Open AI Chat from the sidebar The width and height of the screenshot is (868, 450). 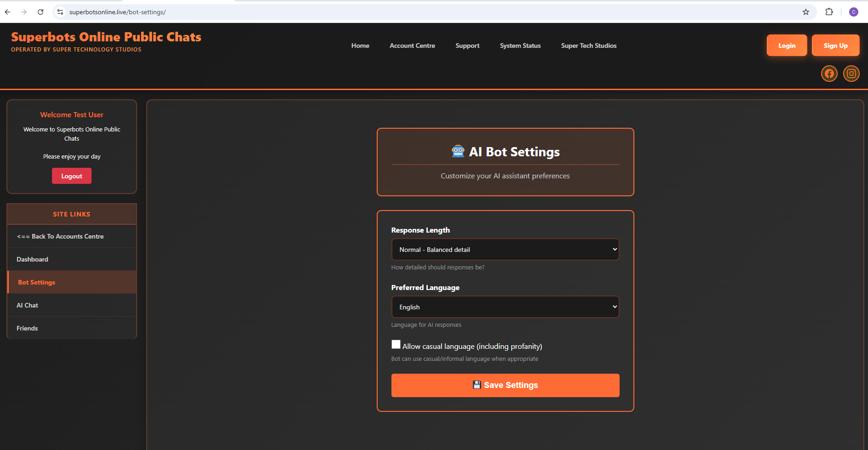(72, 305)
